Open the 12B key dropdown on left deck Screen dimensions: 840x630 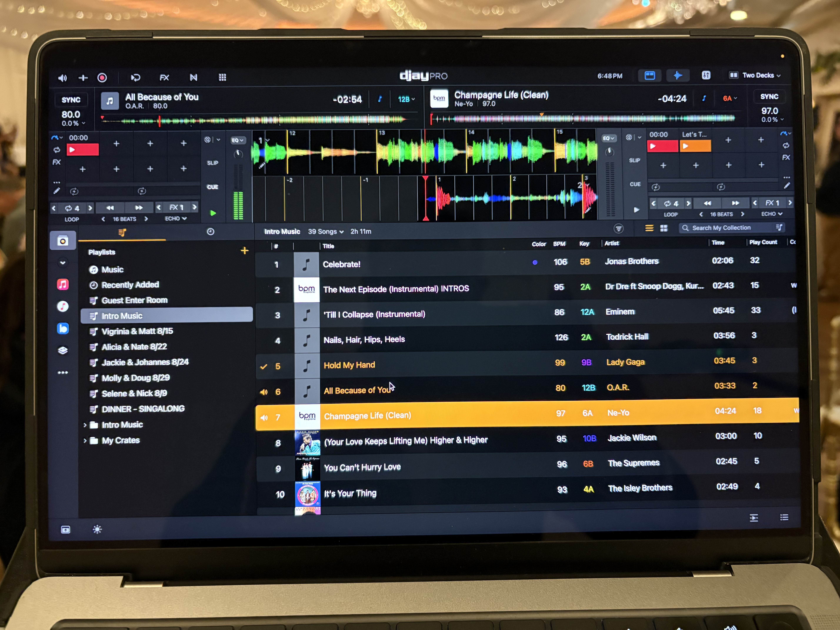tap(406, 100)
